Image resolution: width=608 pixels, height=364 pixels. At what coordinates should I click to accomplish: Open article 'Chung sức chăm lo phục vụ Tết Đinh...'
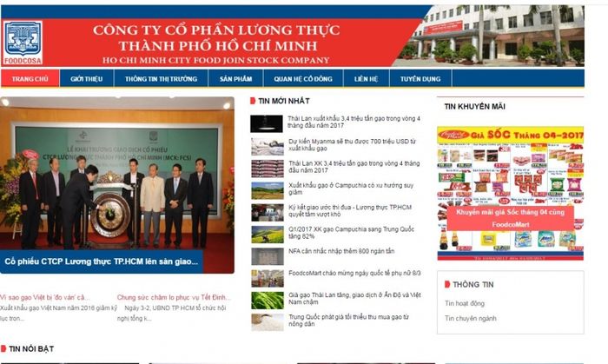point(174,297)
